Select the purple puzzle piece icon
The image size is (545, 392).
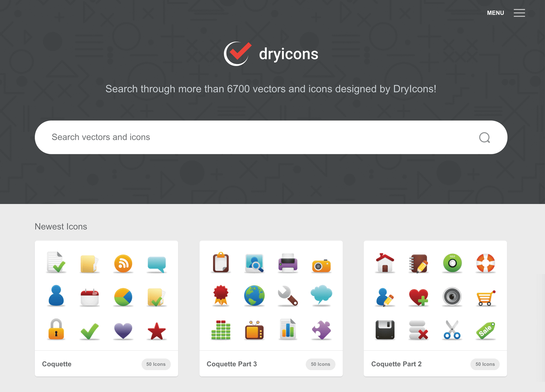[321, 330]
